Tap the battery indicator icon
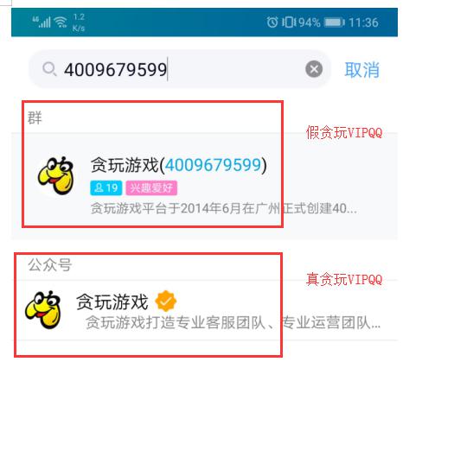This screenshot has height=476, width=454. (x=335, y=22)
